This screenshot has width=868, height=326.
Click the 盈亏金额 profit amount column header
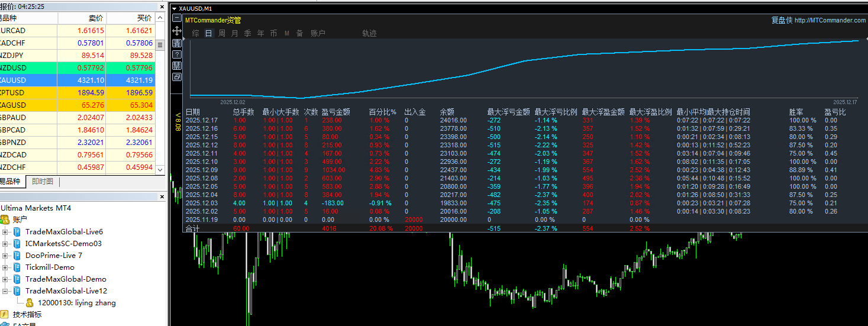pyautogui.click(x=335, y=112)
